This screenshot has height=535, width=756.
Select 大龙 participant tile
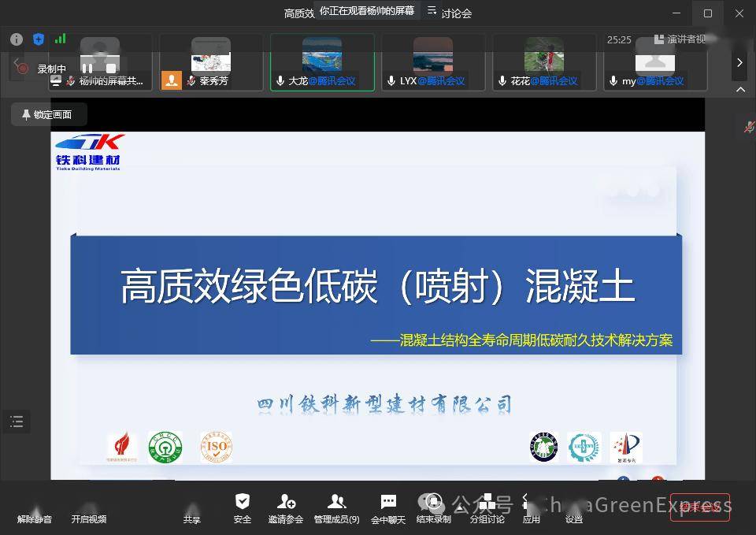pos(322,62)
